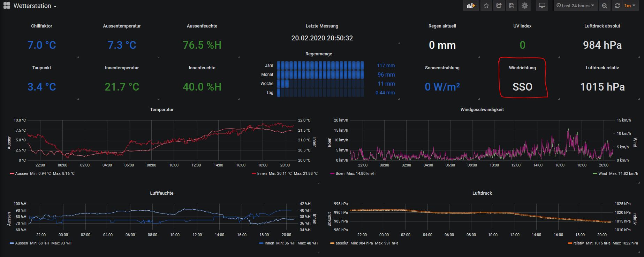Open the 1m refresh interval dropdown
Screen dimensions: 644x257
pyautogui.click(x=630, y=6)
